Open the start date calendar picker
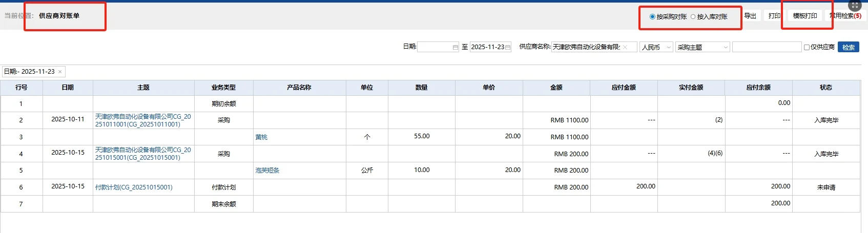 pos(456,47)
